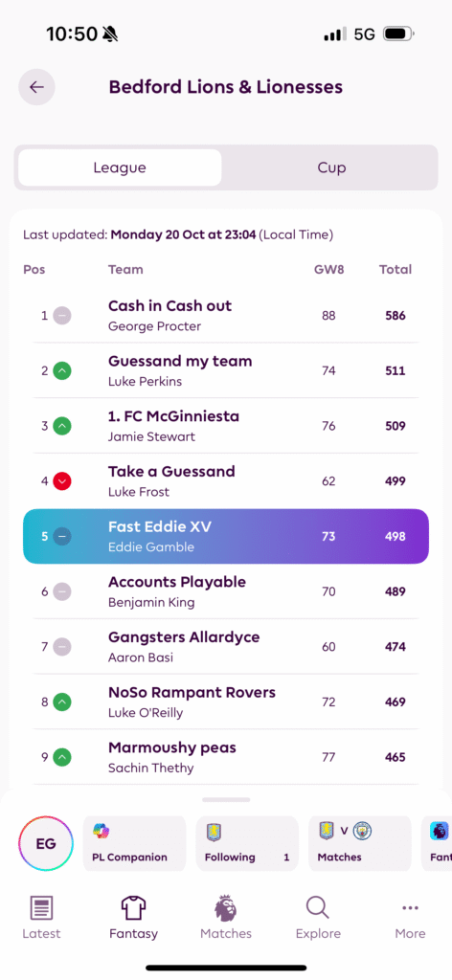Select highlighted Fast Eddie XV row
452x980 pixels.
(226, 536)
